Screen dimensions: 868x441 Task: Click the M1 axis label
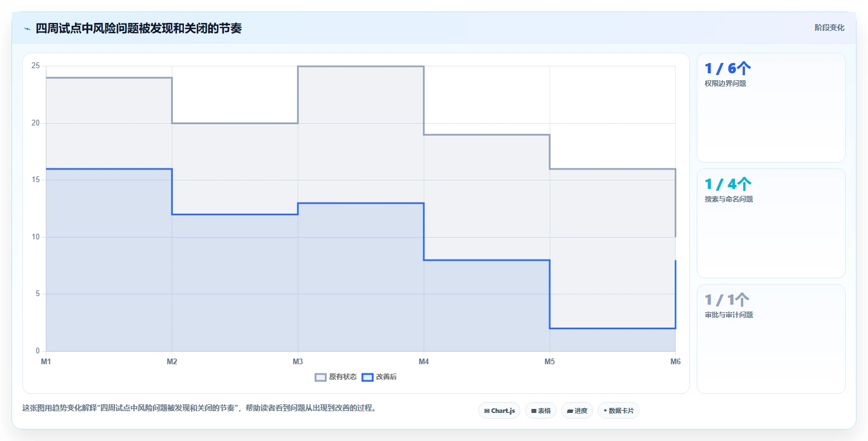46,361
